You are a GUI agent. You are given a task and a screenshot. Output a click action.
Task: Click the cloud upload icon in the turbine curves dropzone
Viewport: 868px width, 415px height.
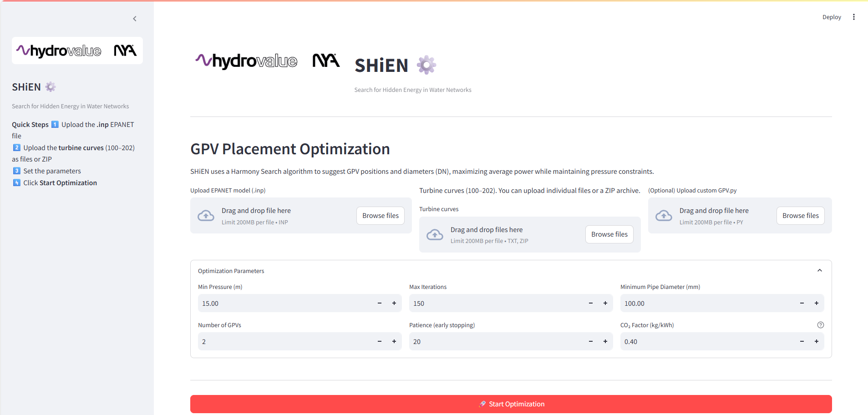(435, 234)
